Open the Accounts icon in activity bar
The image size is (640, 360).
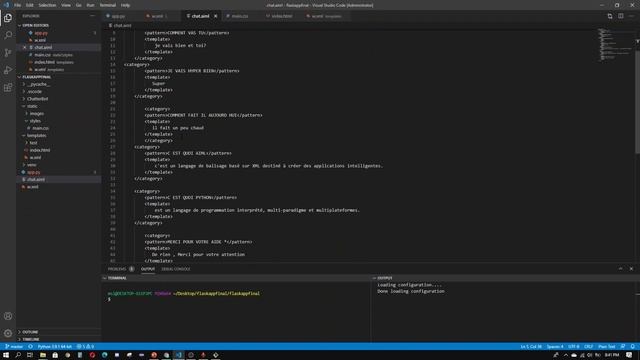(8, 316)
